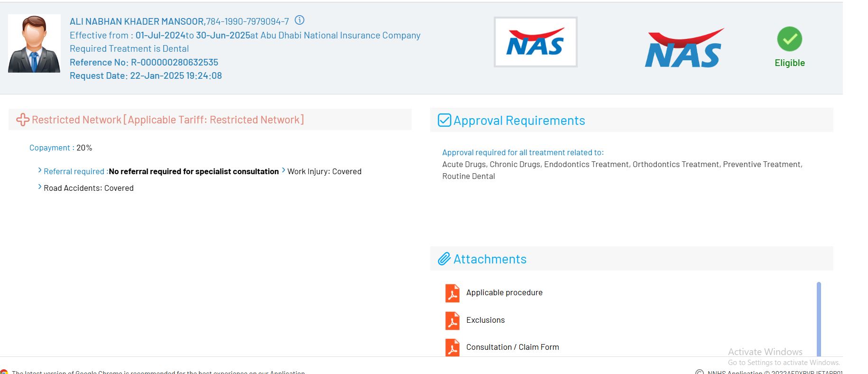Click the member name ALI NABHAN KHADER MANSOOR
This screenshot has width=868, height=374.
(137, 22)
